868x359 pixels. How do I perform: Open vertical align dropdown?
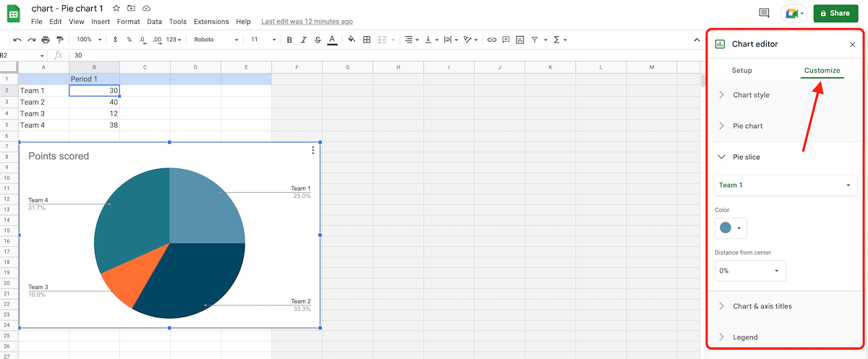(430, 40)
